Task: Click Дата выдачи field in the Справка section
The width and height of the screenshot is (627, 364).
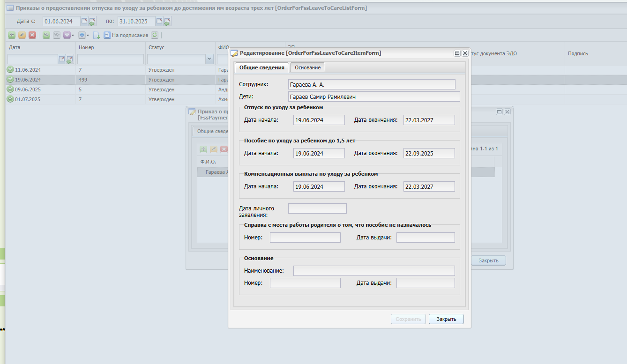Action: [x=425, y=238]
